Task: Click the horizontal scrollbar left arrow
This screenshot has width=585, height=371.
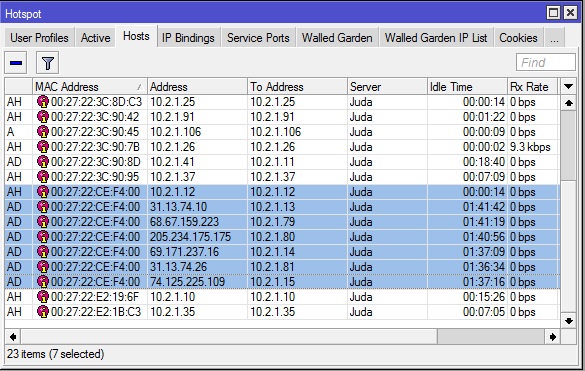Action: click(x=13, y=337)
